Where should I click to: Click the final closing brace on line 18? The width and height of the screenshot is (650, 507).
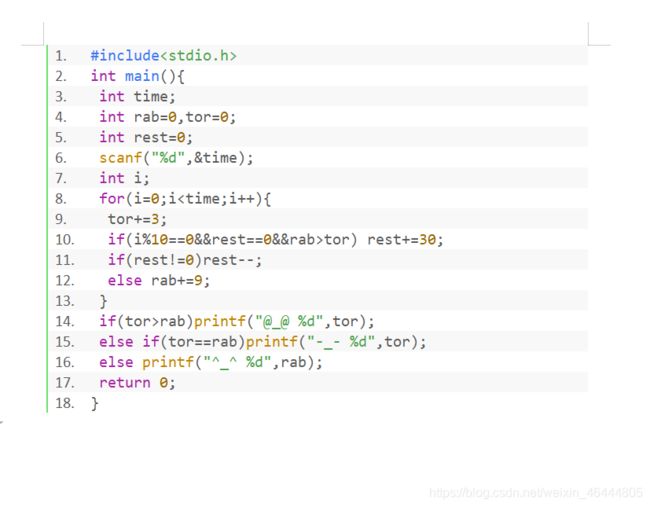pyautogui.click(x=95, y=403)
